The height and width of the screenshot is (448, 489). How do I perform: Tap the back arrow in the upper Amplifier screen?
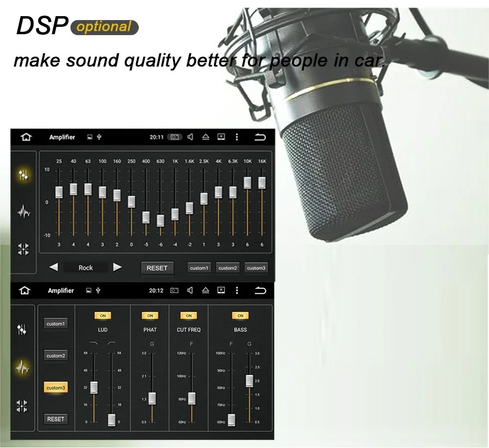point(260,137)
